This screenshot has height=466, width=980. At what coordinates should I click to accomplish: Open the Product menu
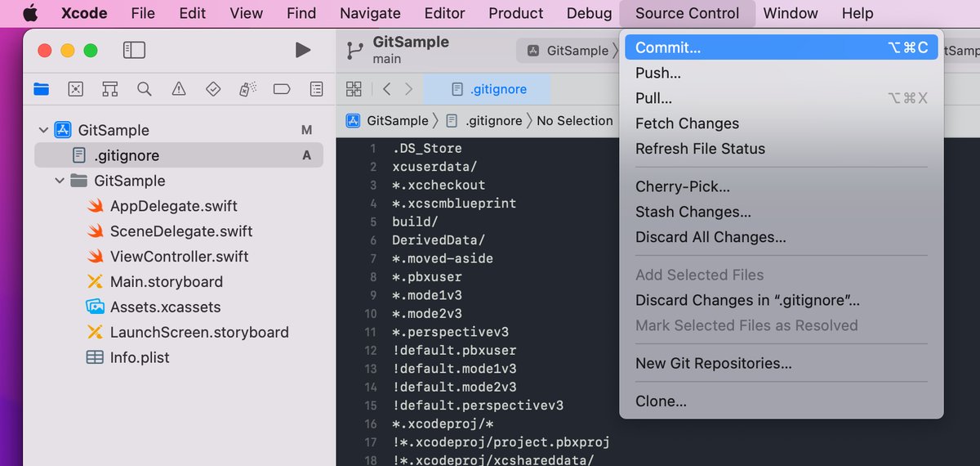516,13
